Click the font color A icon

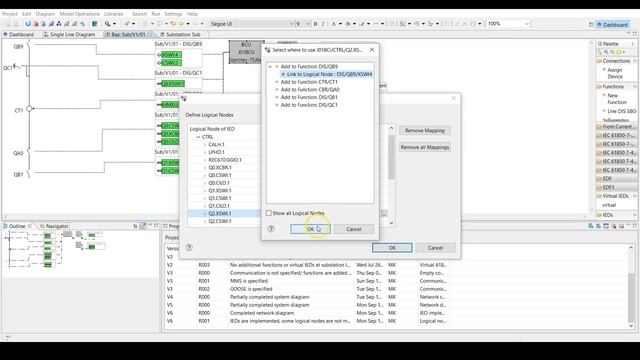(x=333, y=24)
